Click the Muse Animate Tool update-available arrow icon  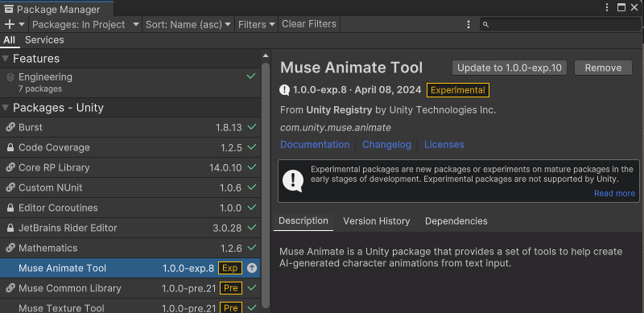(x=252, y=268)
